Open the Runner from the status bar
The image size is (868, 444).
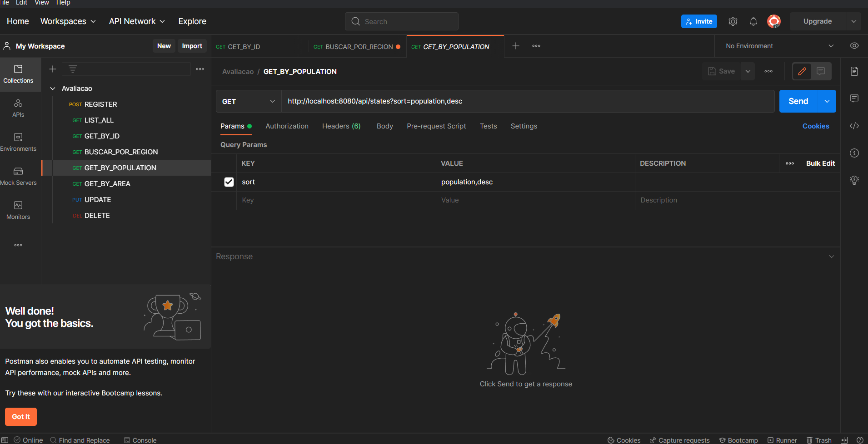[x=783, y=439]
